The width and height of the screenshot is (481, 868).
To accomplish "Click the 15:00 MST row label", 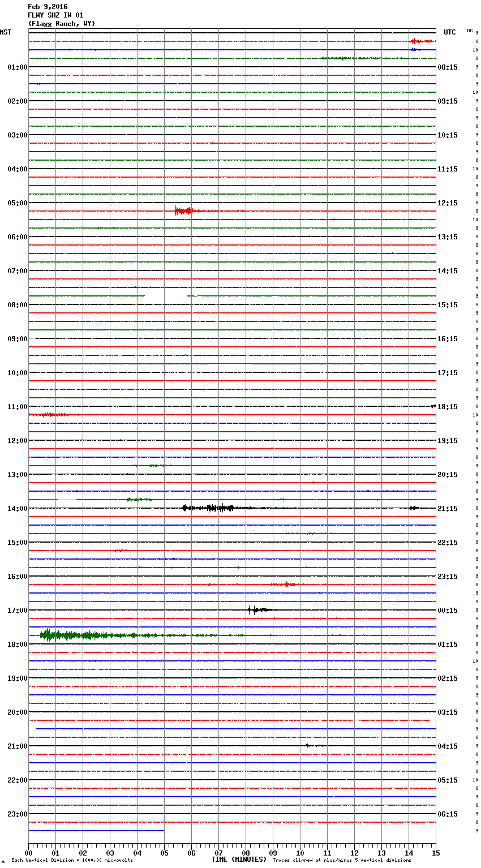I will coord(18,543).
